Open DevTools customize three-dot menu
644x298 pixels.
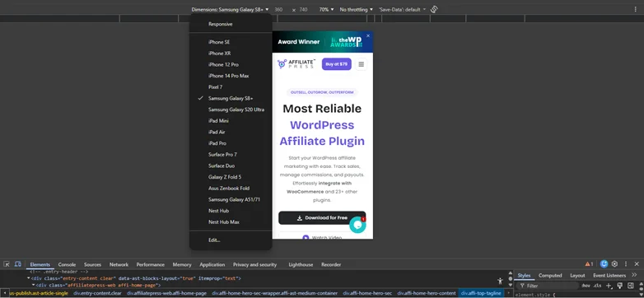tap(626, 264)
